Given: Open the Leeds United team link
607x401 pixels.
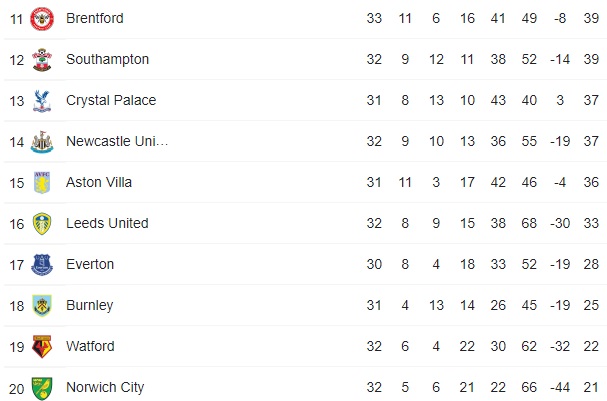Looking at the screenshot, I should pyautogui.click(x=107, y=223).
